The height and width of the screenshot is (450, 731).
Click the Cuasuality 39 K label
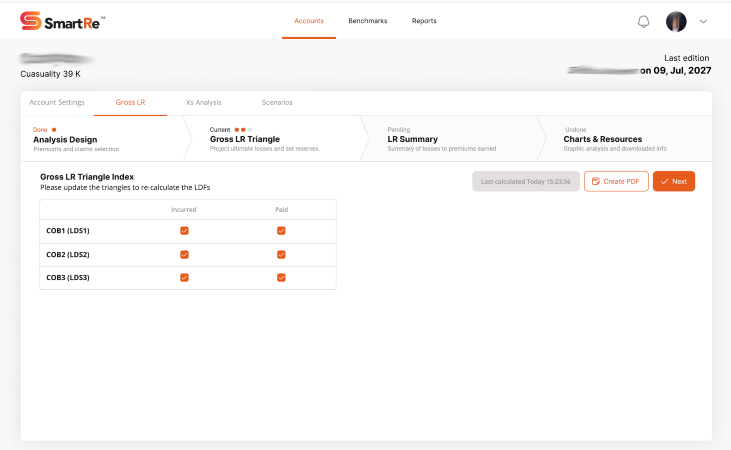(50, 74)
